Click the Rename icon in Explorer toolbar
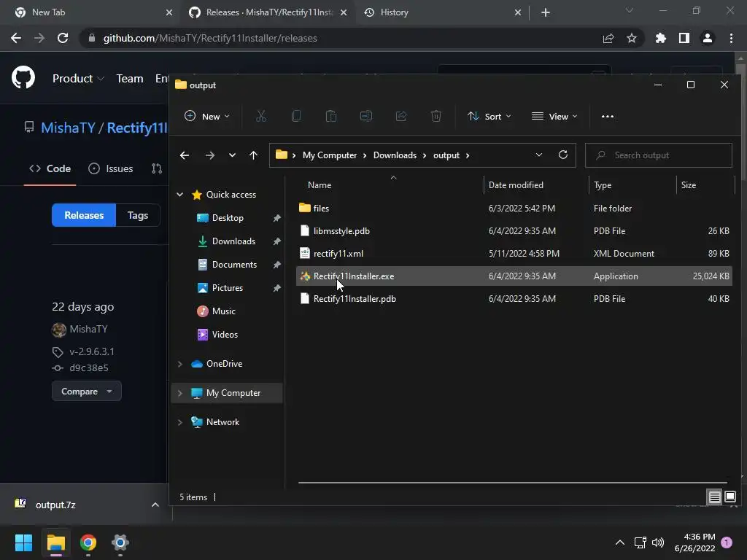 (x=366, y=116)
